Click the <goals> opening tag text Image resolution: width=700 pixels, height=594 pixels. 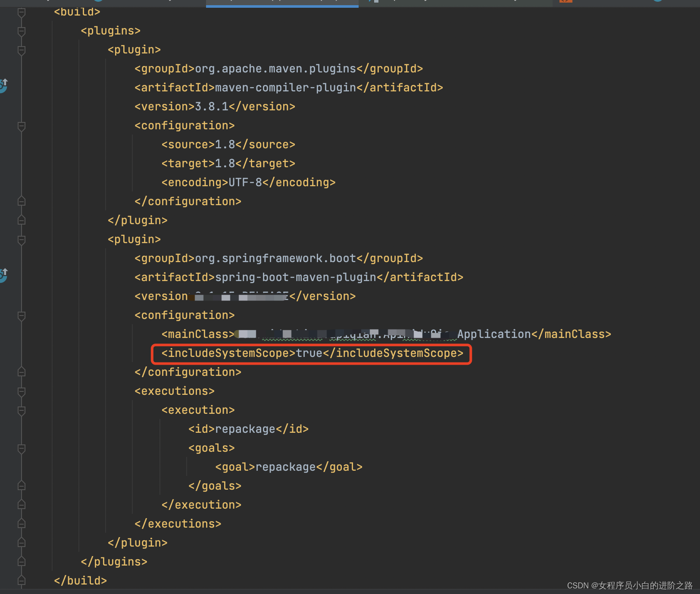coord(211,448)
